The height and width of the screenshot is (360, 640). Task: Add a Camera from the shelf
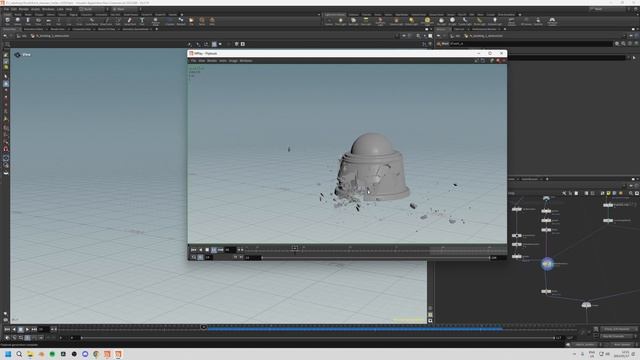point(329,21)
